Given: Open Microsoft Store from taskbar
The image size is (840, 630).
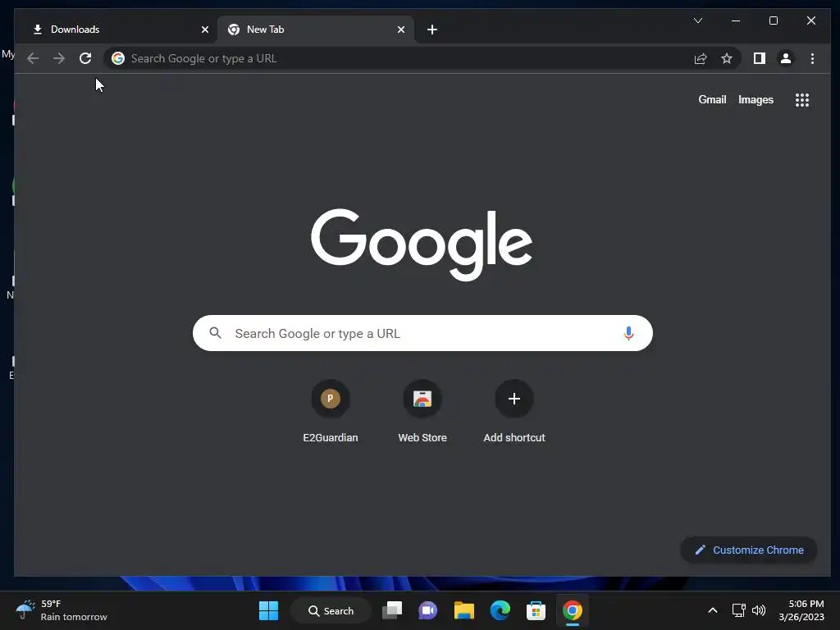Looking at the screenshot, I should click(x=536, y=610).
